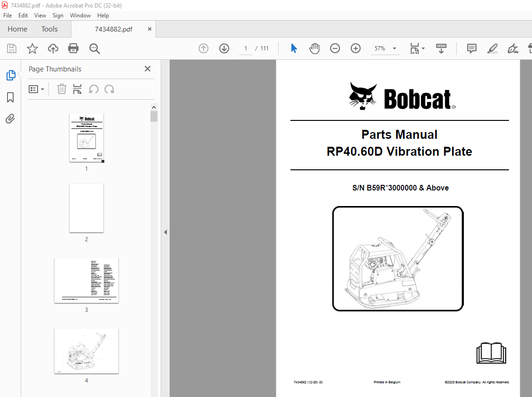Rotate page counterclockwise

[x=94, y=89]
